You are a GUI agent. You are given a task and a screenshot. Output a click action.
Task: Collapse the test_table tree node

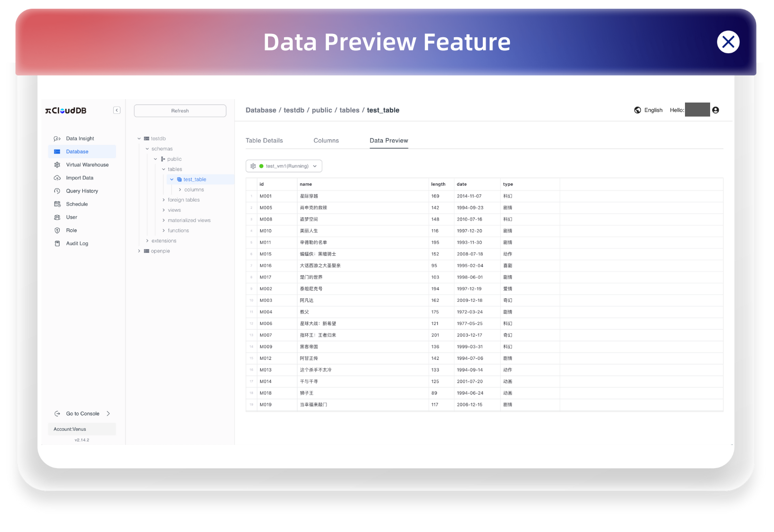172,179
